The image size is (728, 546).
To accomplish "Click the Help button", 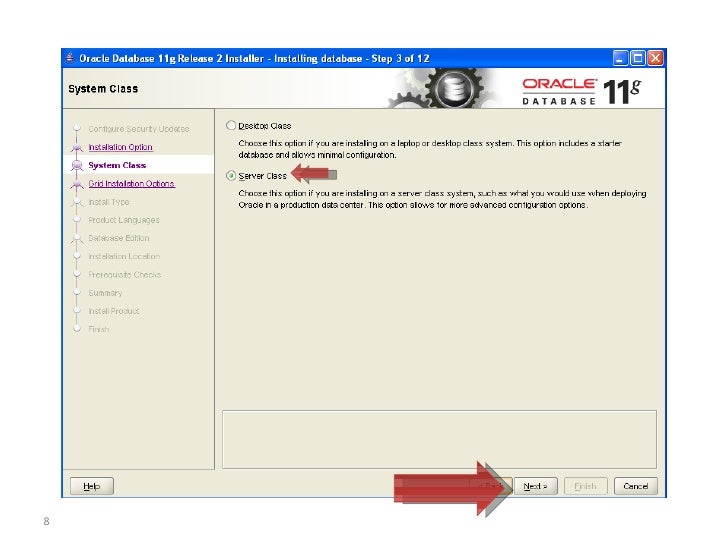I will click(x=91, y=486).
